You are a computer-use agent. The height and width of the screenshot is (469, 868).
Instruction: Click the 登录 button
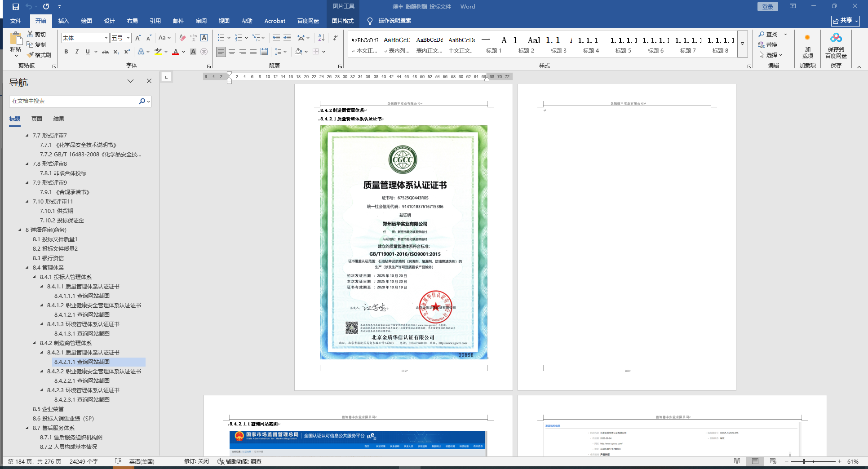pyautogui.click(x=768, y=7)
